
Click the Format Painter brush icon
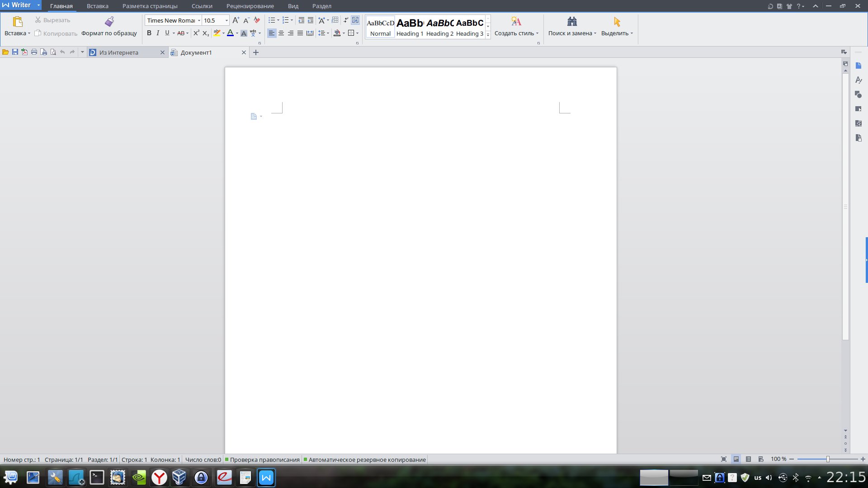pyautogui.click(x=109, y=22)
